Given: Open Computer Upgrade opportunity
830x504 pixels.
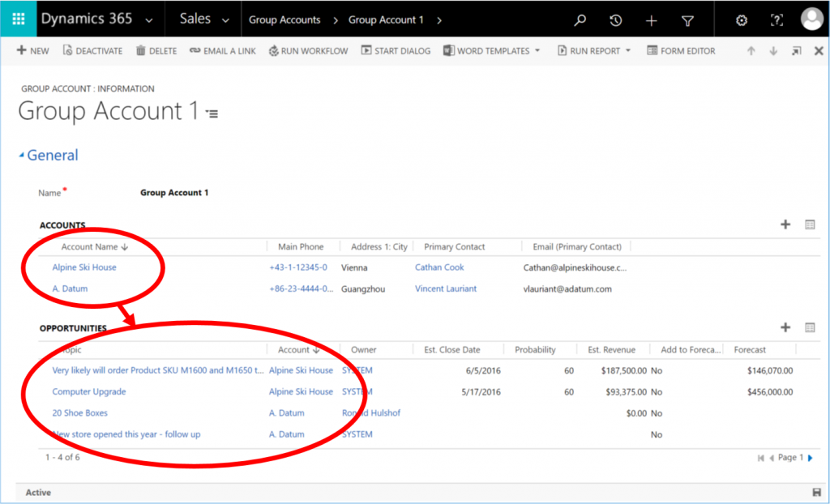Looking at the screenshot, I should tap(89, 391).
